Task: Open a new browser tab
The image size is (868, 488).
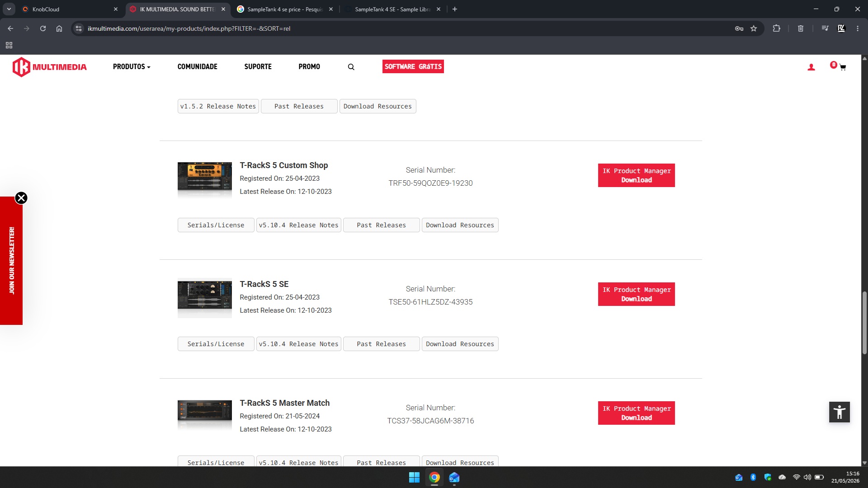Action: (455, 9)
